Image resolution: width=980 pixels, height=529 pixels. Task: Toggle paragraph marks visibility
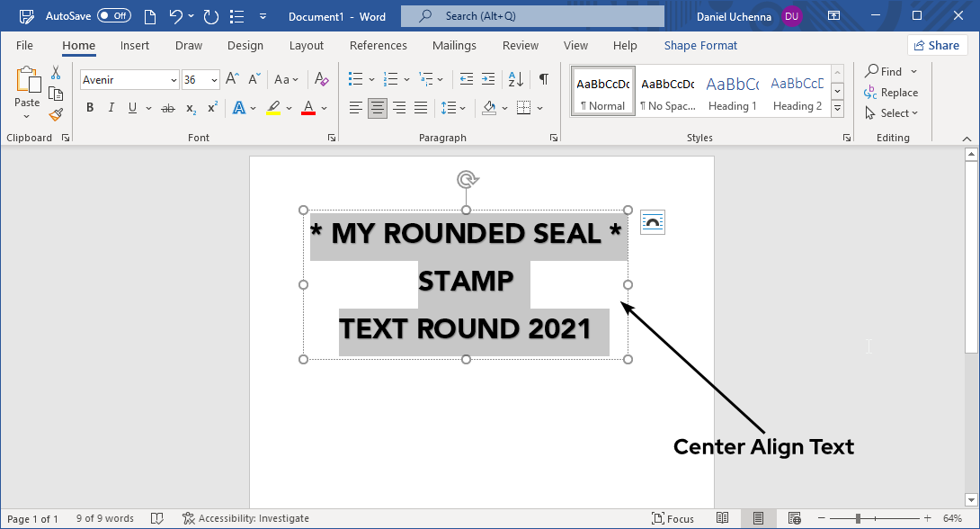[543, 79]
